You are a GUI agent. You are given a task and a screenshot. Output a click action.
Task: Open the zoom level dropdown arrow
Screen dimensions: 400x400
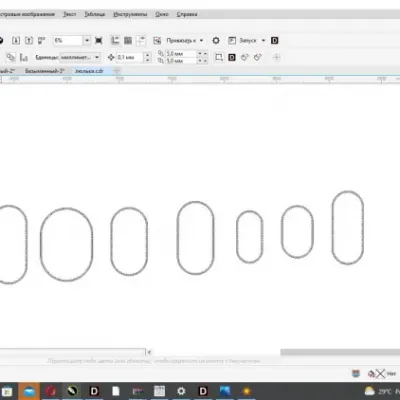(87, 41)
